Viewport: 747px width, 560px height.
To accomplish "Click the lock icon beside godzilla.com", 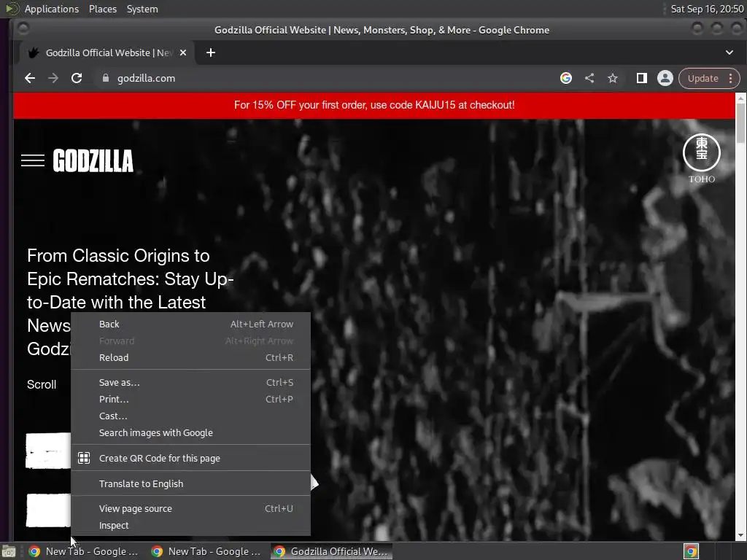I will [x=106, y=78].
